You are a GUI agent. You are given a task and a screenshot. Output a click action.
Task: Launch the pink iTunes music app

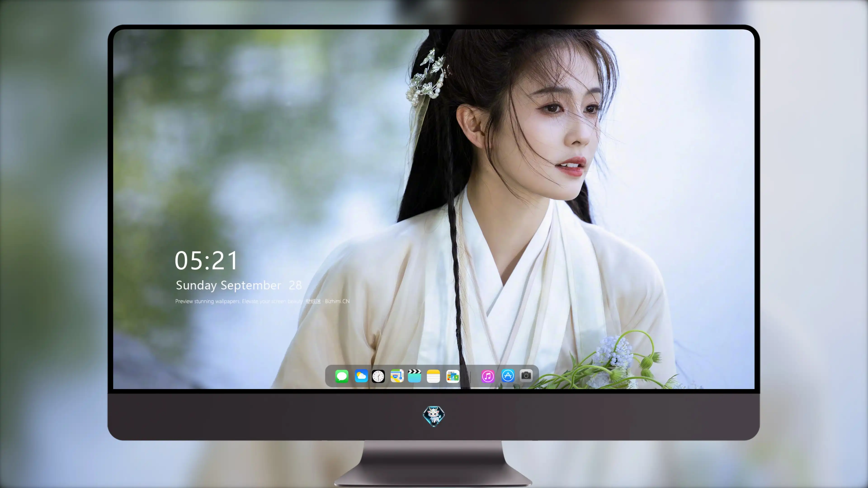pos(488,376)
